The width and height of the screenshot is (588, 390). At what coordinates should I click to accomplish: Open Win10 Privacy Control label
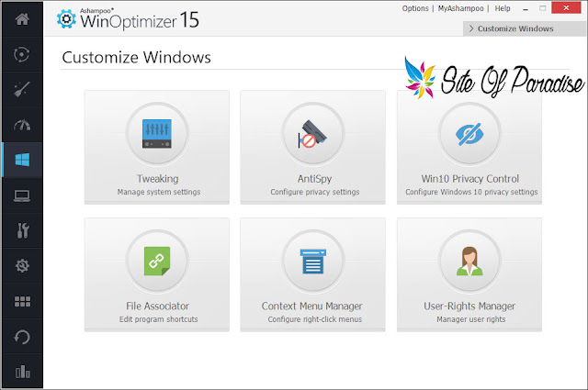469,179
